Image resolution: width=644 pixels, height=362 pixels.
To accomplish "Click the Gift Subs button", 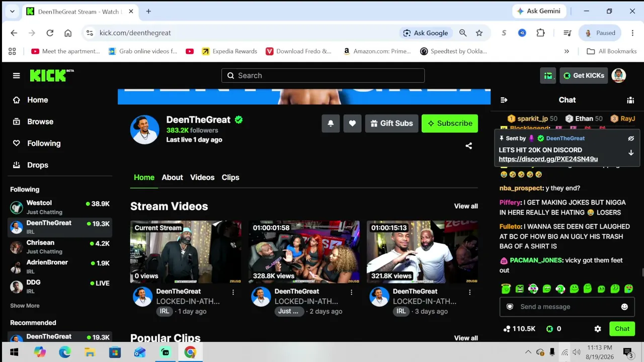I will (391, 123).
